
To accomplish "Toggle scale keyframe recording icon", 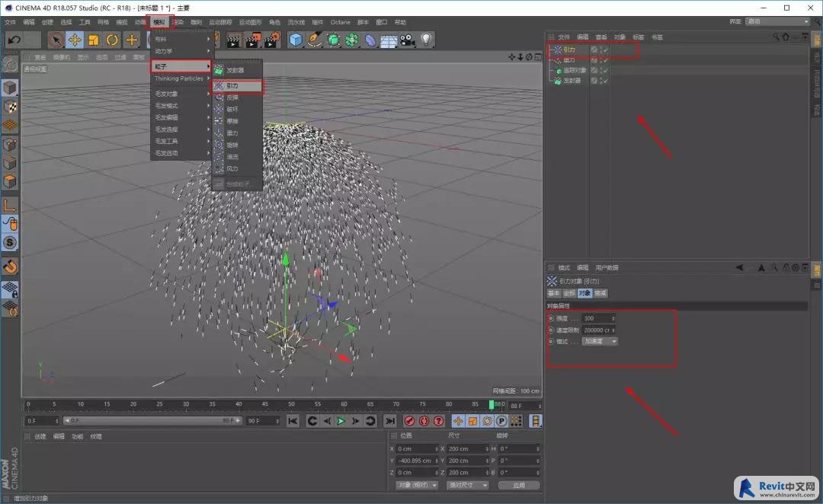I will tap(472, 421).
